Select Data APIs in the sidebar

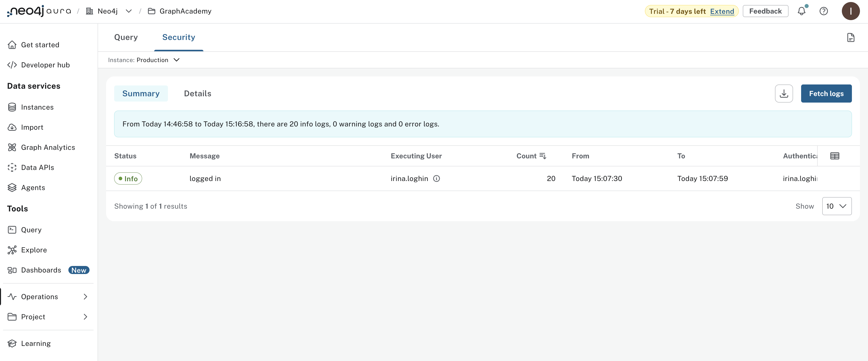37,167
